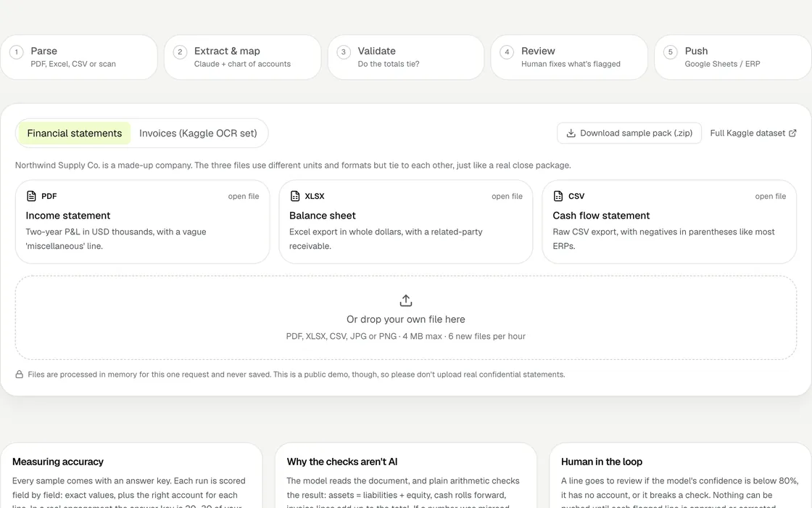Click the PDF document icon on Income statement card
Screen dimensions: 812x508
pyautogui.click(x=31, y=196)
